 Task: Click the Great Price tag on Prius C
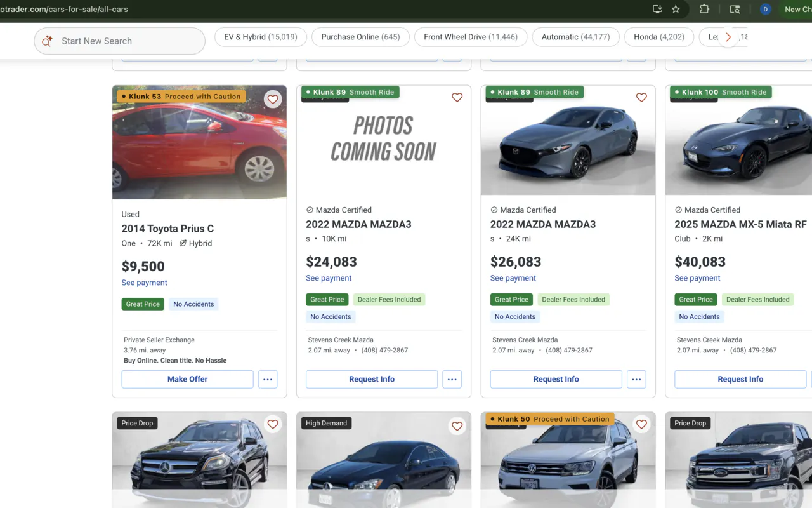click(x=143, y=304)
